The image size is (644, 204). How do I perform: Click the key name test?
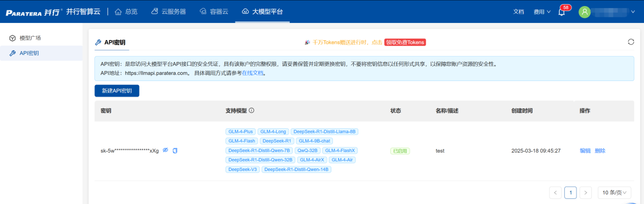click(440, 151)
